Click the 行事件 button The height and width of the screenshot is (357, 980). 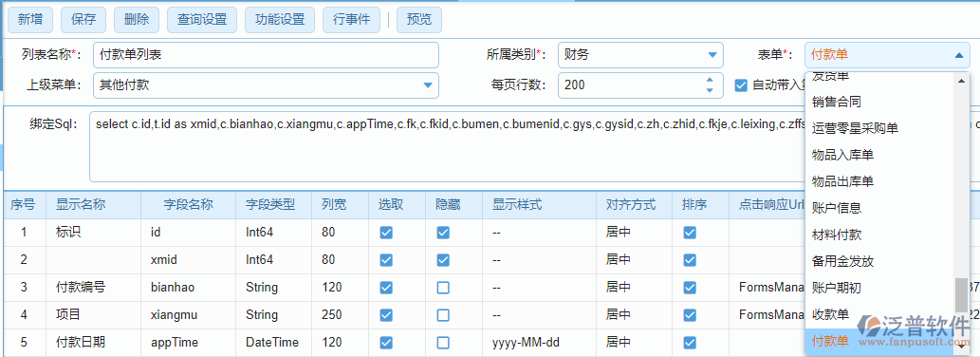click(351, 19)
